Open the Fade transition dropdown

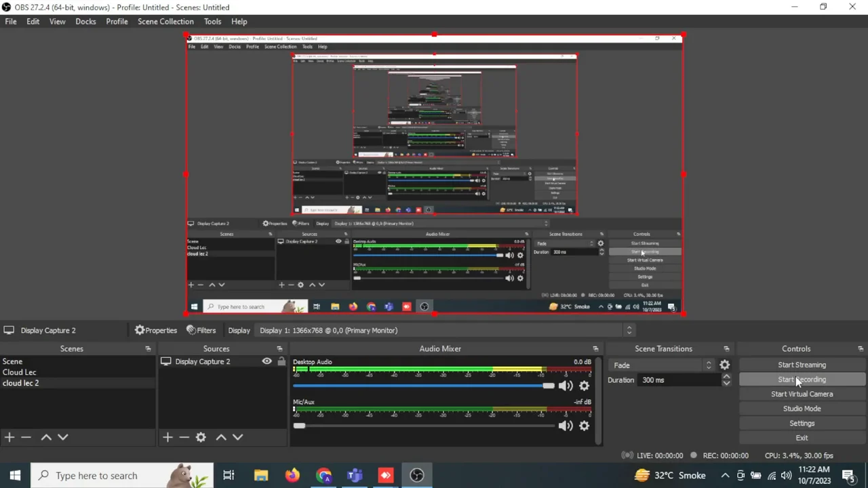click(x=661, y=365)
